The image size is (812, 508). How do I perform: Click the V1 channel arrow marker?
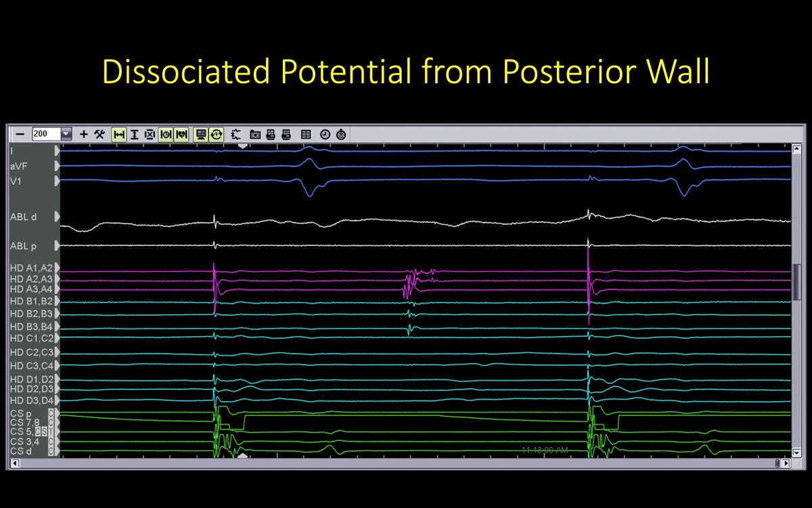click(57, 180)
